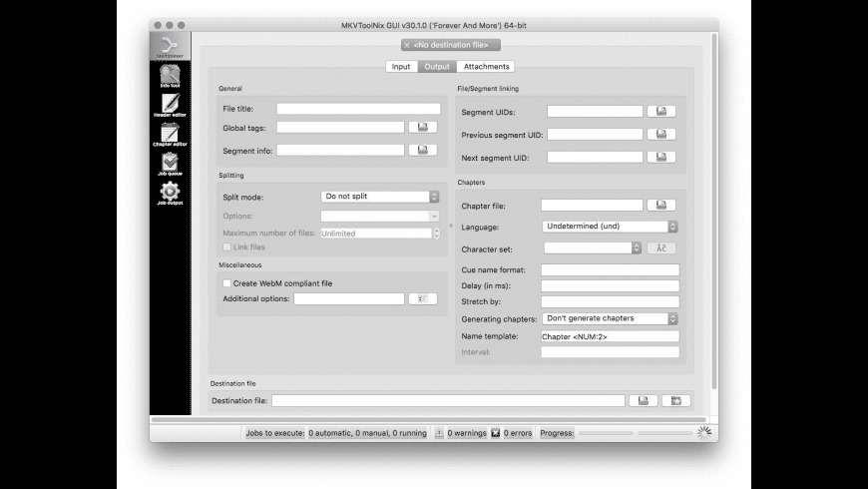Open the splitting Options dropdown
Screen dimensions: 868x489
point(380,216)
